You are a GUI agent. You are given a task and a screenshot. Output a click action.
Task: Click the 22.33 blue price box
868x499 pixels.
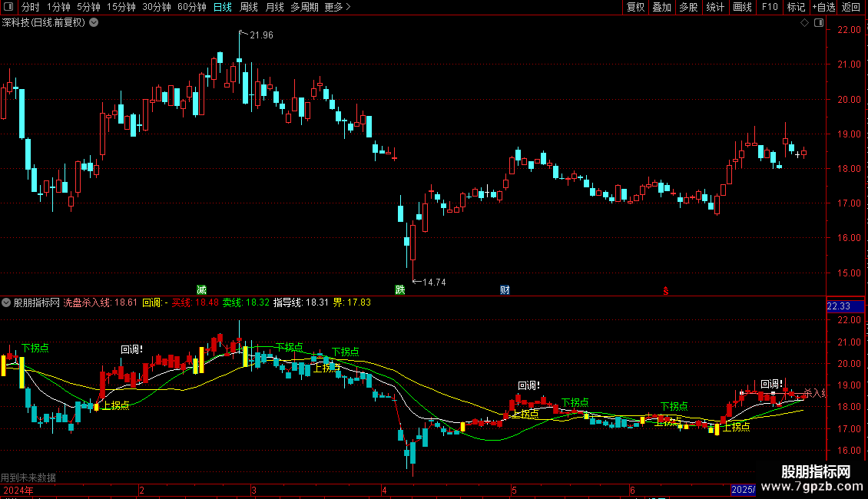click(x=845, y=306)
